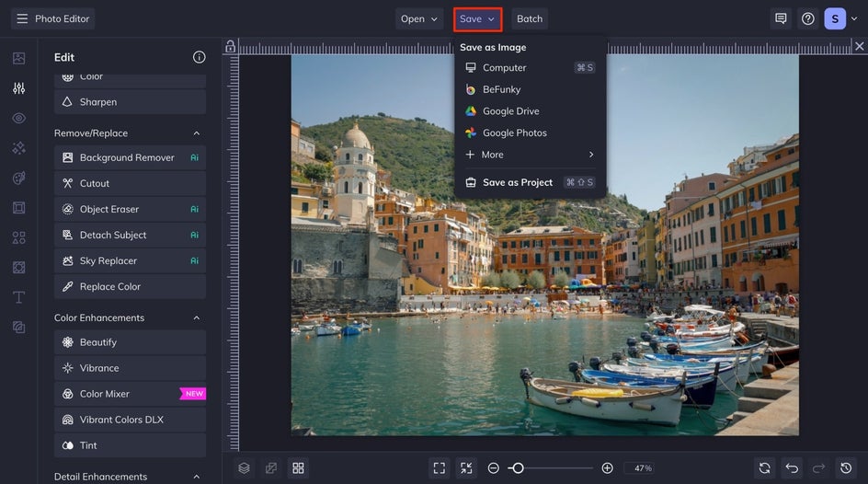Viewport: 868px width, 484px height.
Task: Collapse the Color Enhancements section
Action: (196, 318)
